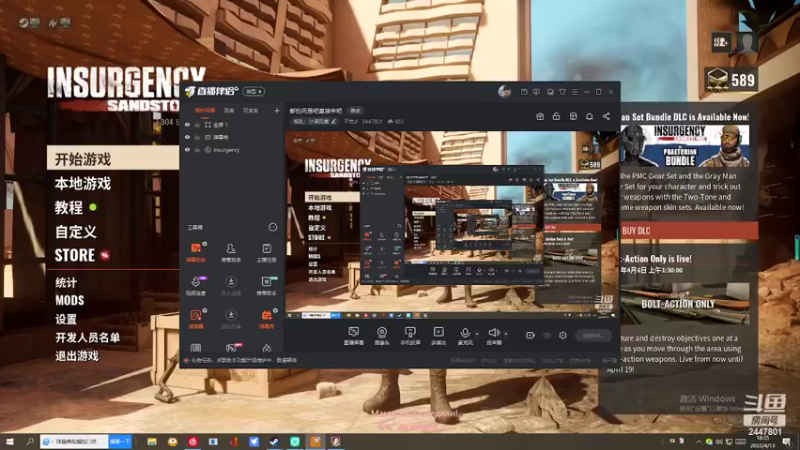Image resolution: width=800 pixels, height=450 pixels.
Task: Select the 全屏 1 source row
Action: pos(232,124)
